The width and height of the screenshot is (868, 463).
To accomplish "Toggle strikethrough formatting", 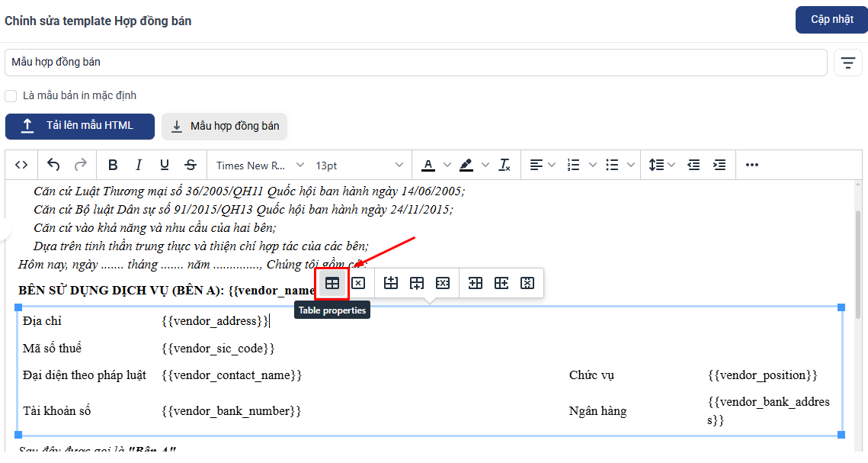I will (x=191, y=165).
